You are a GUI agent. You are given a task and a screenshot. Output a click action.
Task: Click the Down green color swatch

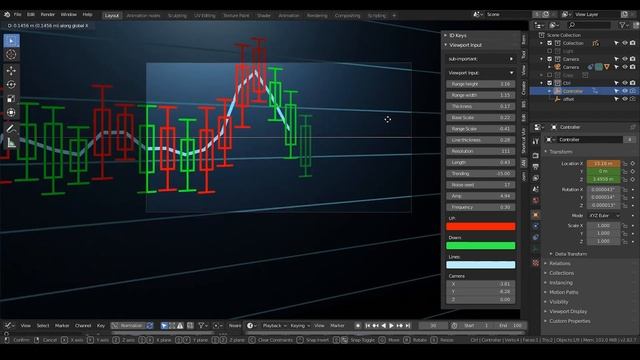(x=480, y=246)
